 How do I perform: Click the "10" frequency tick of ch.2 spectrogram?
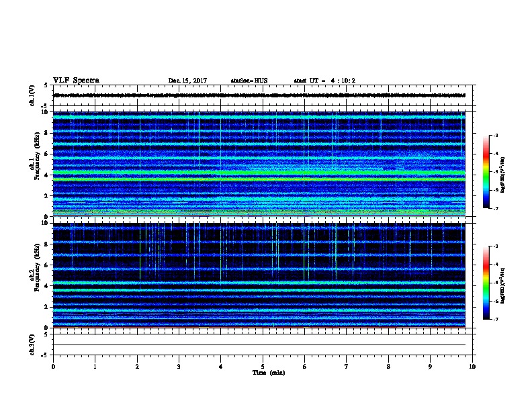pos(46,223)
